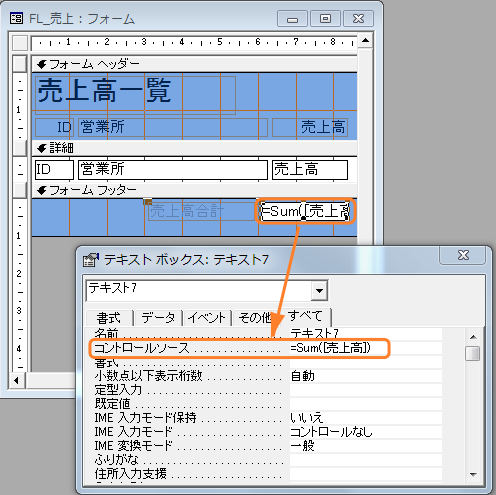Image resolution: width=496 pixels, height=495 pixels.
Task: Switch to the 書式 tab
Action: [109, 318]
